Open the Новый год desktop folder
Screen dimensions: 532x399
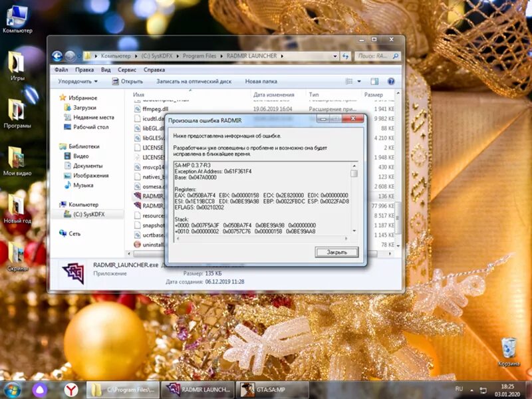pos(16,209)
